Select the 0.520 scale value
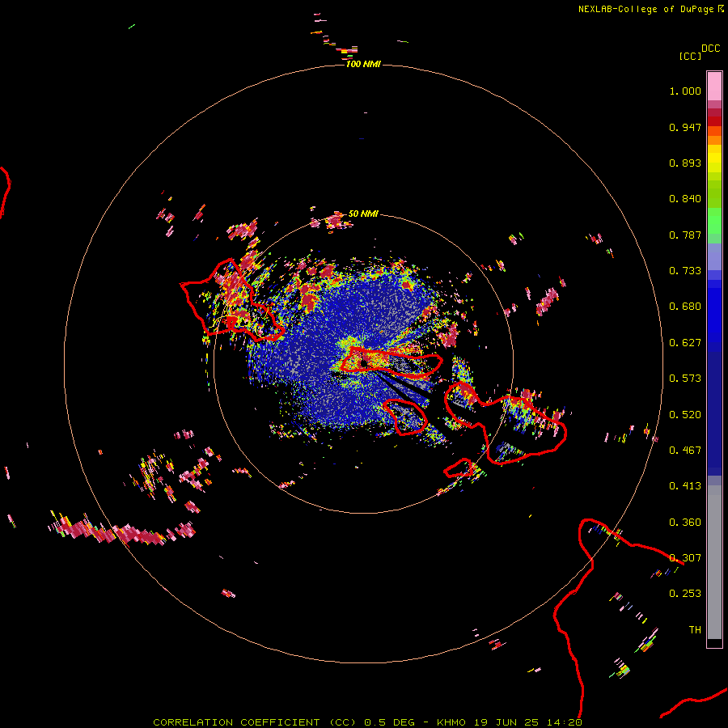Screen dimensions: 728x728 click(x=685, y=415)
